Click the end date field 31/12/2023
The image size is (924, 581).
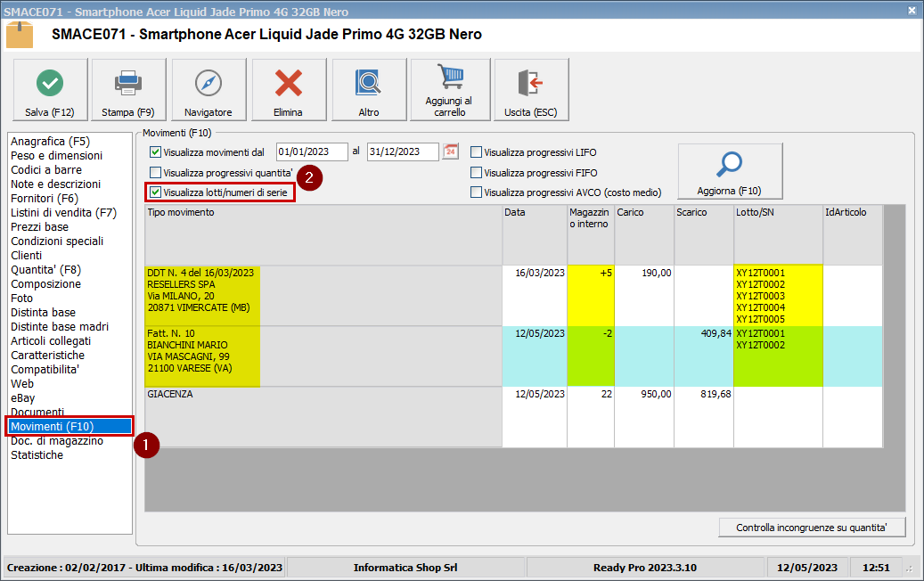click(402, 151)
